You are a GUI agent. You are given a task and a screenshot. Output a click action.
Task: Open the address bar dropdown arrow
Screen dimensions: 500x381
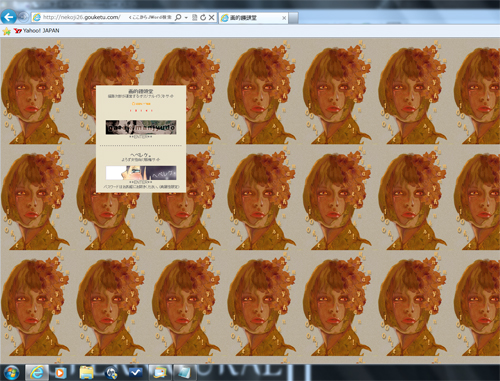click(x=186, y=18)
